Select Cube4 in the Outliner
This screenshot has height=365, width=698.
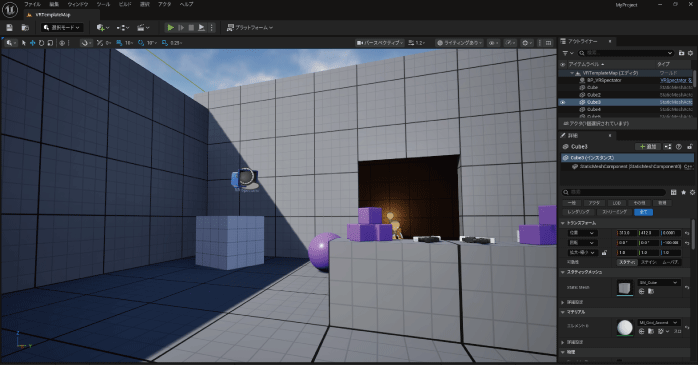[x=593, y=110]
